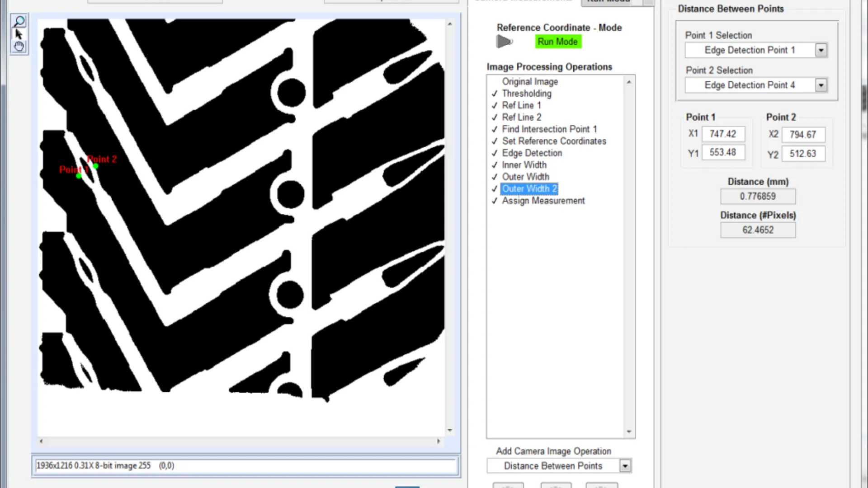
Task: Click the gray run arrow icon
Action: pos(504,42)
